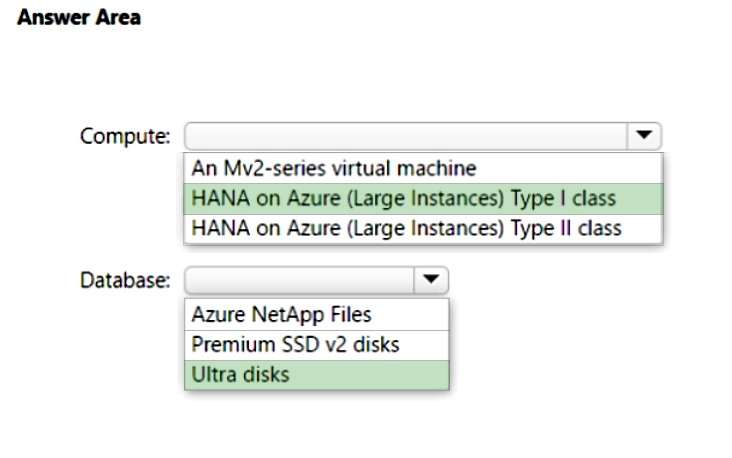Click the Compute field label
Image resolution: width=732 pixels, height=458 pixels.
tap(125, 136)
